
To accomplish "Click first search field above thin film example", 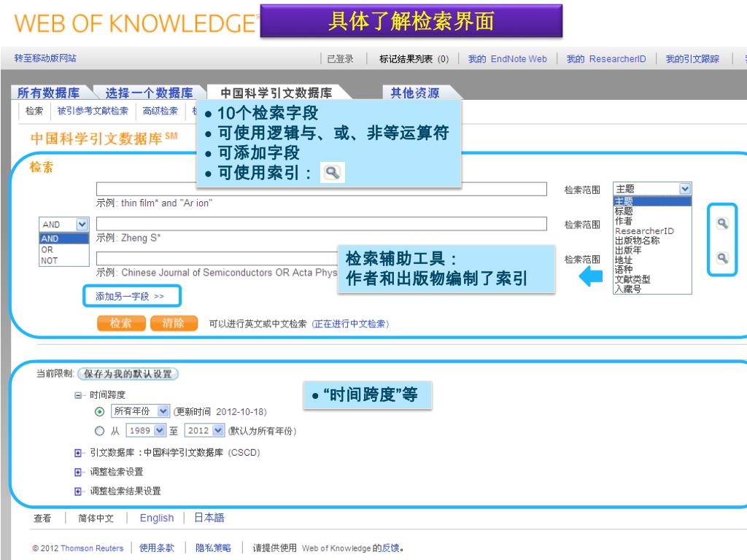I will point(321,189).
